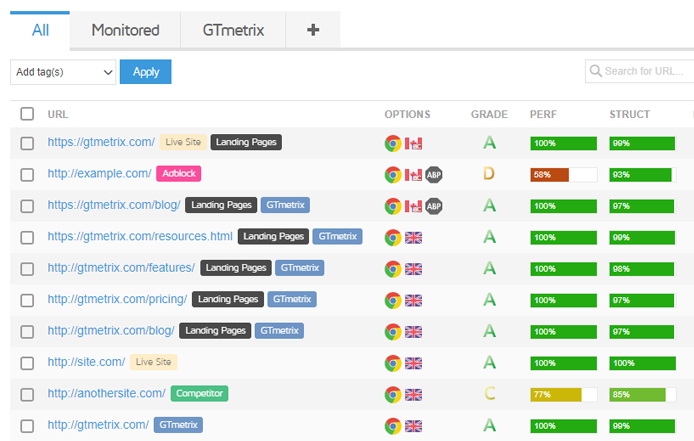The height and width of the screenshot is (441, 694).
Task: Add a new tab with plus
Action: 313,30
